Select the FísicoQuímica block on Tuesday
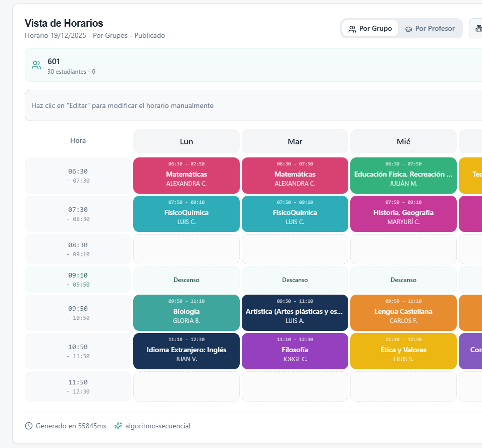Screen dimensions: 482x448 [x=295, y=213]
